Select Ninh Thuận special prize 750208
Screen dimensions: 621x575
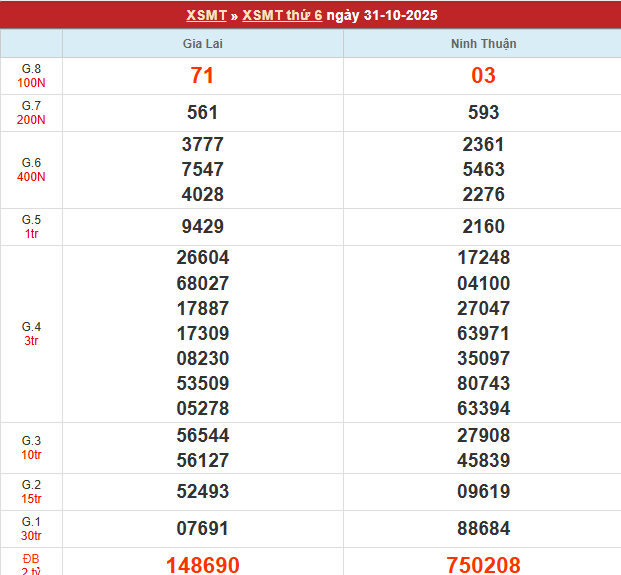483,565
